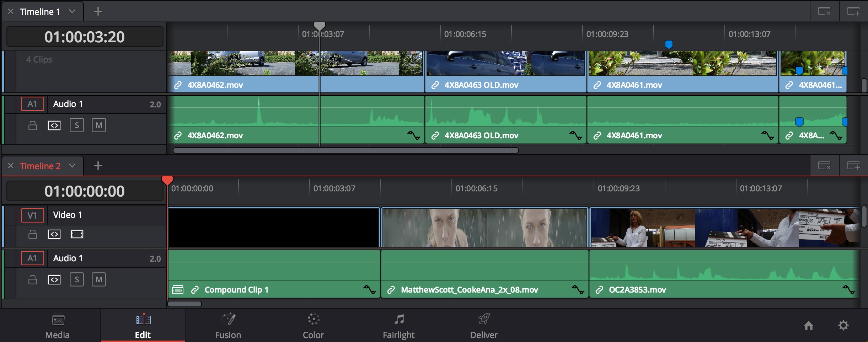868x342 pixels.
Task: Click the plus button next to Timeline 1
Action: pyautogui.click(x=98, y=11)
